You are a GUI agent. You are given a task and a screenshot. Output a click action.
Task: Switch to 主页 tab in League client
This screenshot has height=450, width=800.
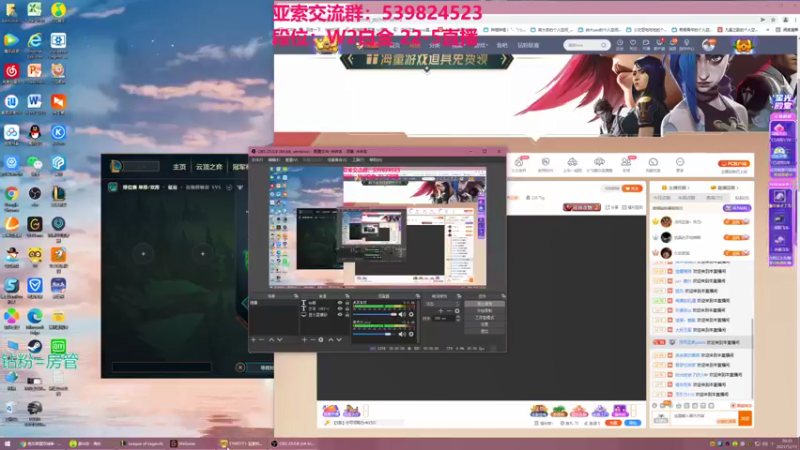(179, 167)
